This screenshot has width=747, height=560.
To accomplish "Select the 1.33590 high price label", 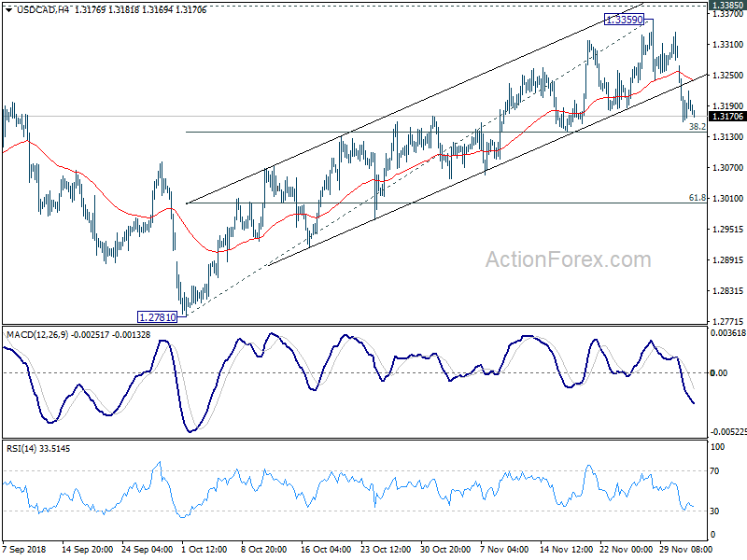I will (624, 20).
